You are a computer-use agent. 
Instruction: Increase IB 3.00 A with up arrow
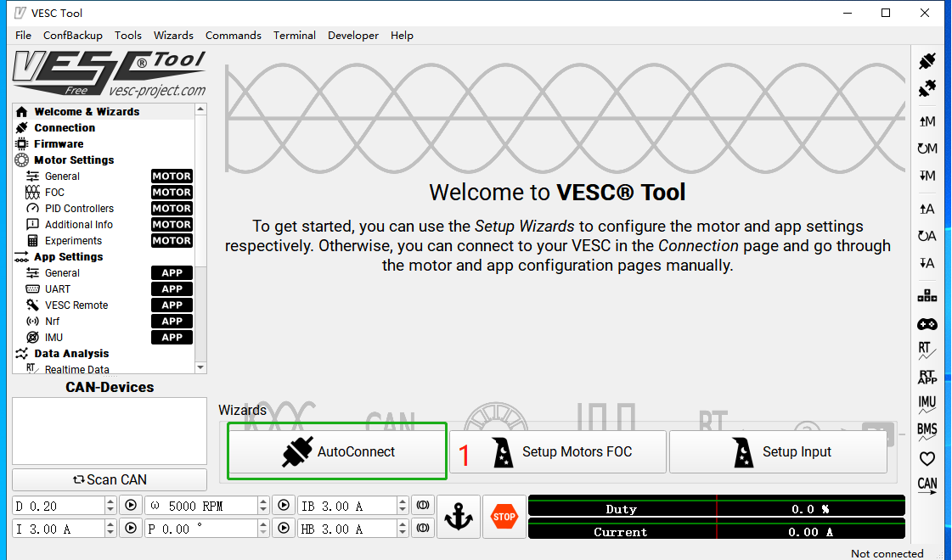[403, 501]
